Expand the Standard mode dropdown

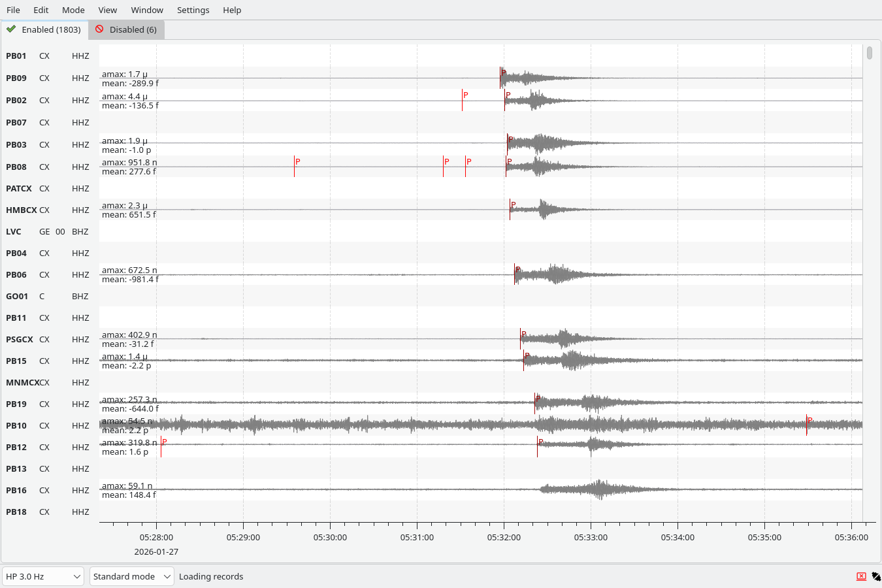[131, 576]
